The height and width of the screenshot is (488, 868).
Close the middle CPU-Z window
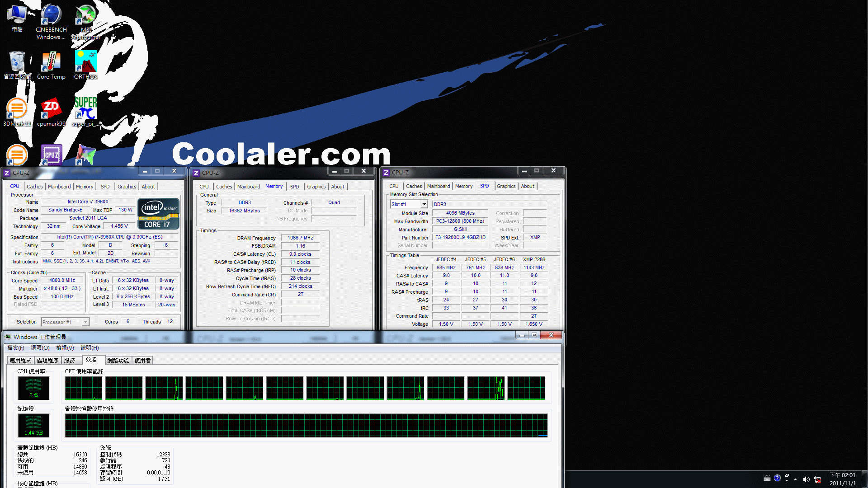point(363,171)
